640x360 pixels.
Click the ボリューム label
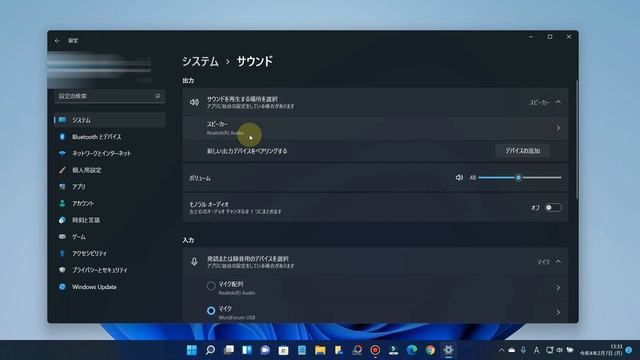coord(200,178)
